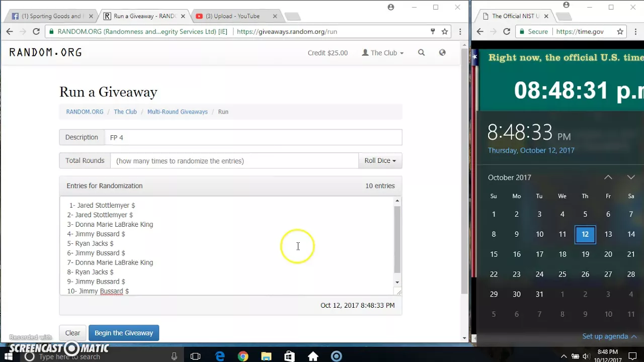Open a new tab in RANDOM.ORG window
The width and height of the screenshot is (644, 362).
click(x=292, y=17)
